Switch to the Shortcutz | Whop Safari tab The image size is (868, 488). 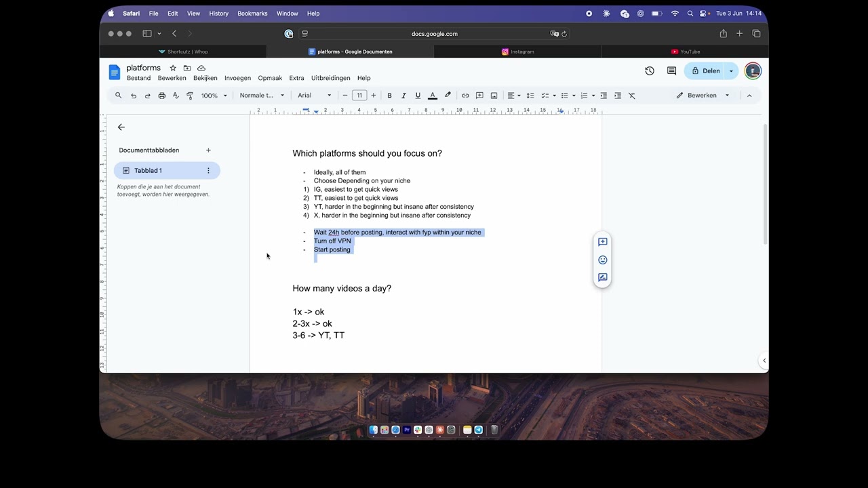[x=183, y=52]
